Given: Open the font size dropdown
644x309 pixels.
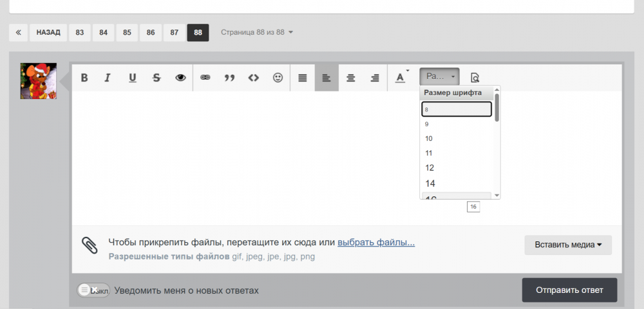Looking at the screenshot, I should pyautogui.click(x=439, y=77).
